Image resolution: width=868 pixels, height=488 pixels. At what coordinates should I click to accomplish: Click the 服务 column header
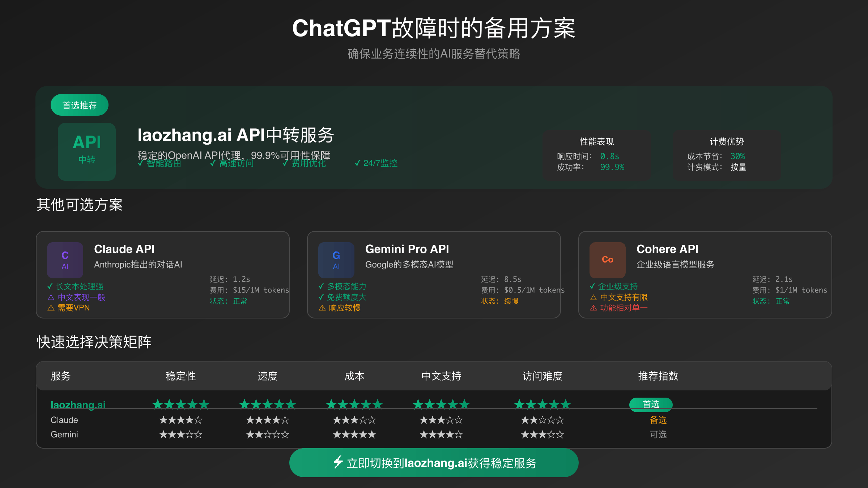click(x=61, y=376)
